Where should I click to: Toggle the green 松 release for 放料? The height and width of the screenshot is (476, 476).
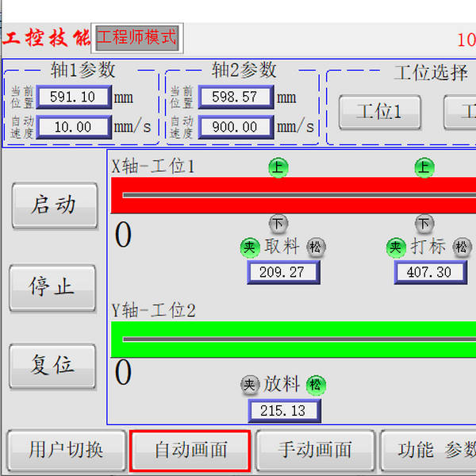[x=316, y=386]
